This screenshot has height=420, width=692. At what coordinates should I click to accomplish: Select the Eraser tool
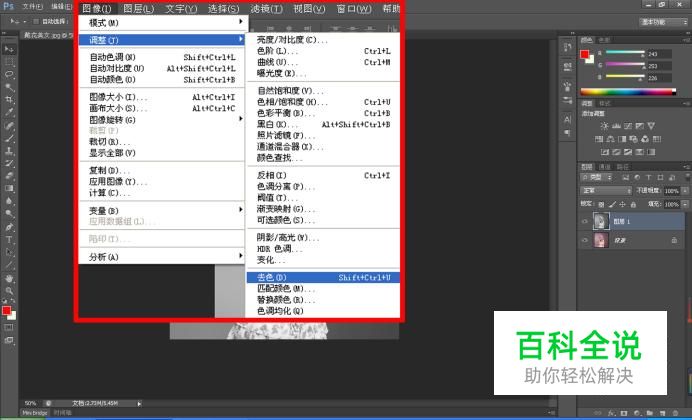pyautogui.click(x=9, y=176)
